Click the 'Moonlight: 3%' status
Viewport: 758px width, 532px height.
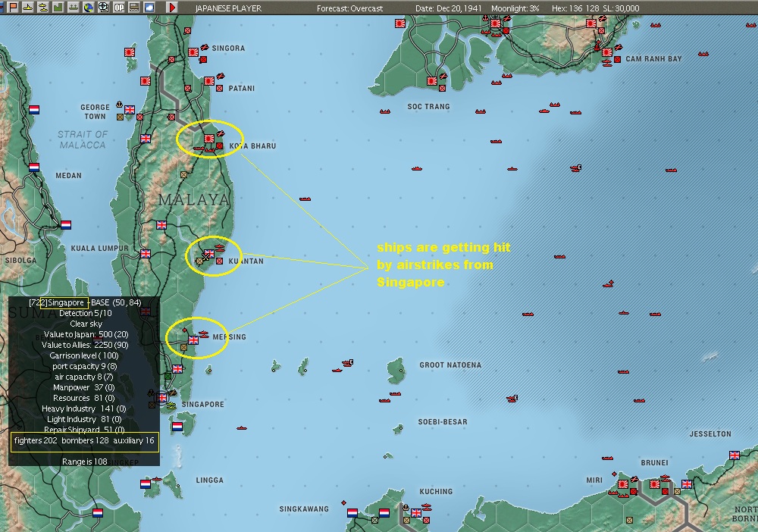[515, 8]
